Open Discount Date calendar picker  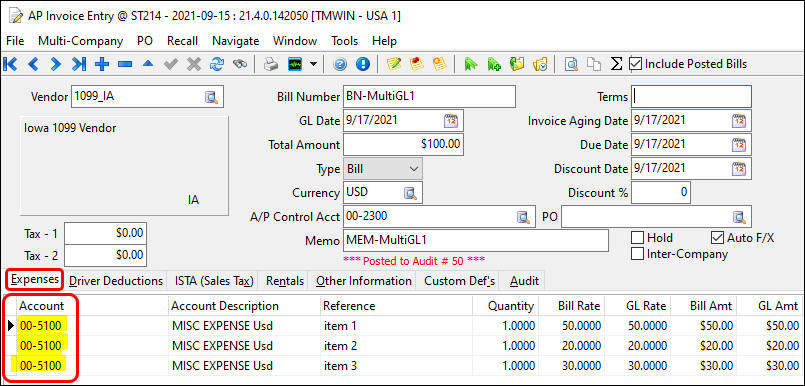point(739,169)
